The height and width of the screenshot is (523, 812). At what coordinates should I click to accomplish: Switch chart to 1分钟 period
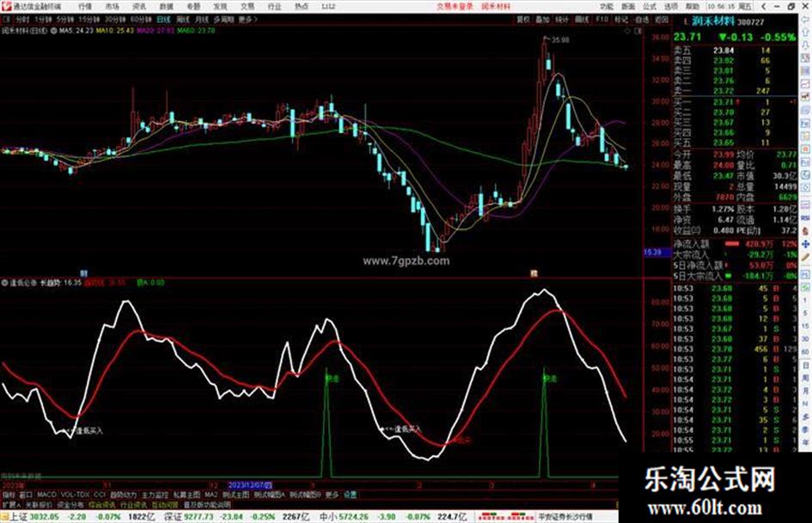click(43, 19)
